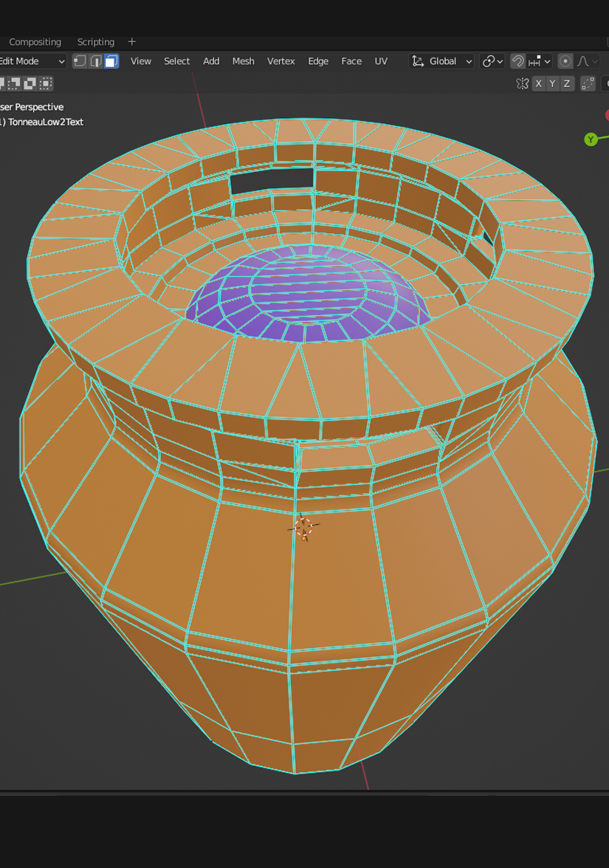Toggle Y axis mirror
The image size is (609, 868).
(552, 83)
